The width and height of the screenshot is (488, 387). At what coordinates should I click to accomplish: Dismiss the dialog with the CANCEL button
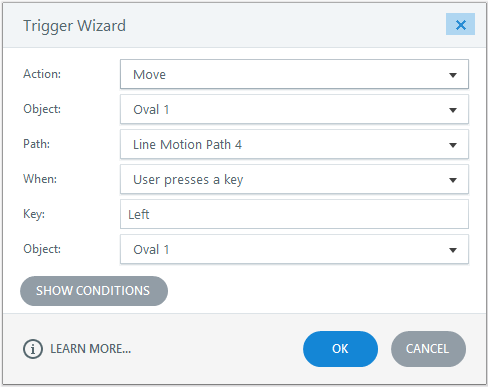[x=428, y=349]
